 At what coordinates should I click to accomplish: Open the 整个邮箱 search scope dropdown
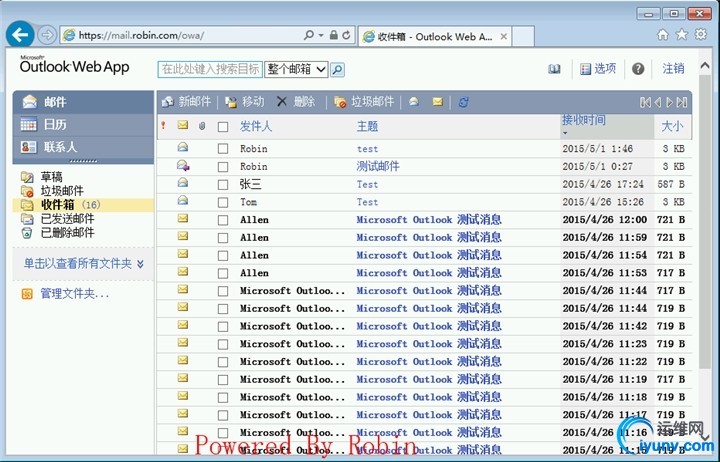coord(296,69)
